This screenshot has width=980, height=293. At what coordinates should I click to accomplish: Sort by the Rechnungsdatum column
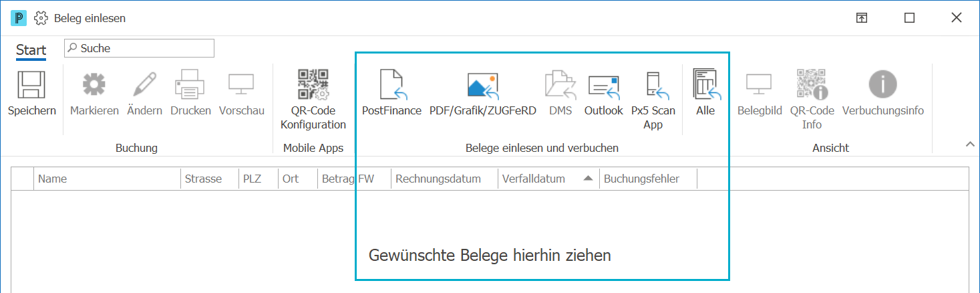coord(445,179)
